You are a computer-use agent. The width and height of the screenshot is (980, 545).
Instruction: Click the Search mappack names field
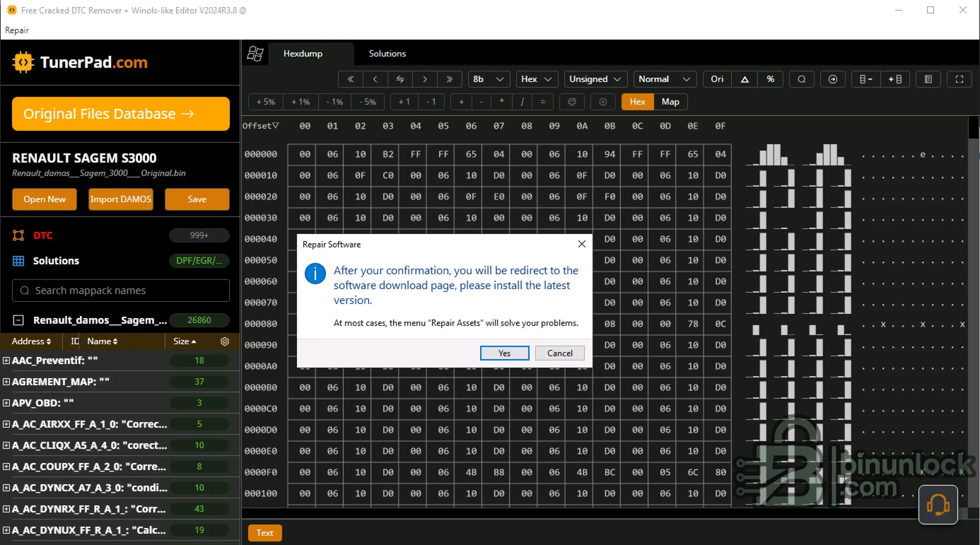[121, 291]
